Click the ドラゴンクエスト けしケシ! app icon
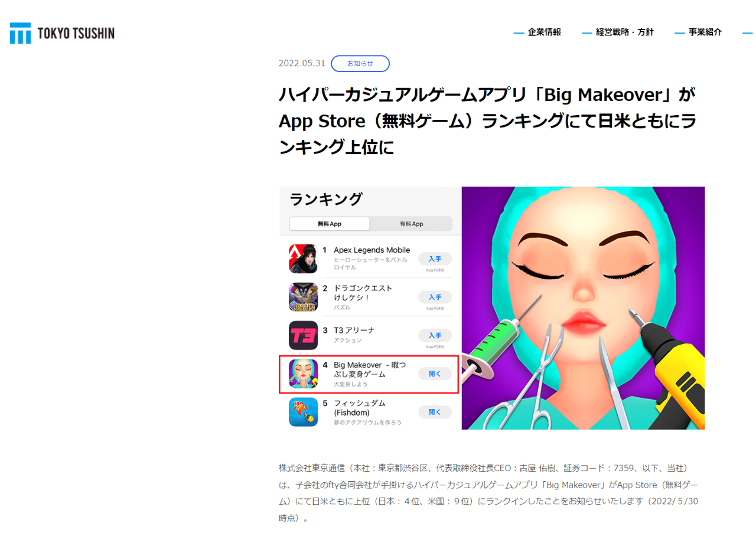Viewport: 756px width, 549px height. point(304,297)
